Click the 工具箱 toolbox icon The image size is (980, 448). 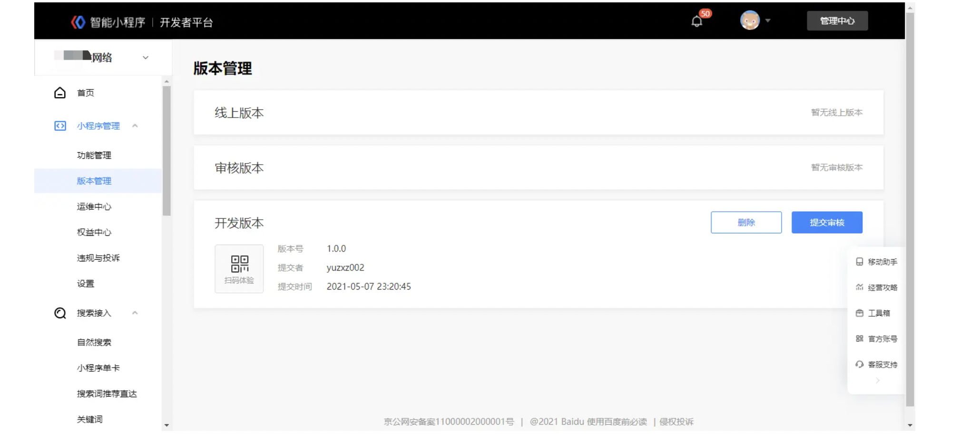tap(859, 313)
